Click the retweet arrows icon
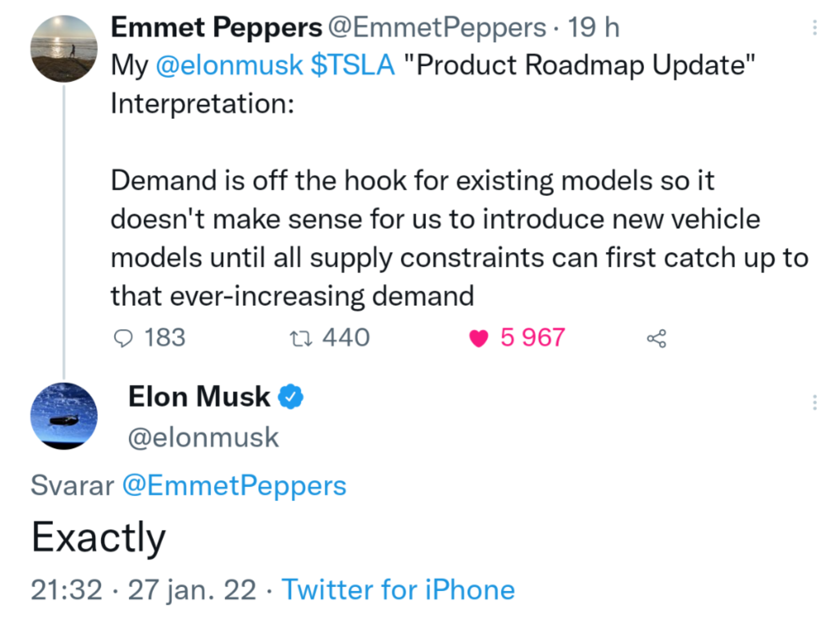 301,339
